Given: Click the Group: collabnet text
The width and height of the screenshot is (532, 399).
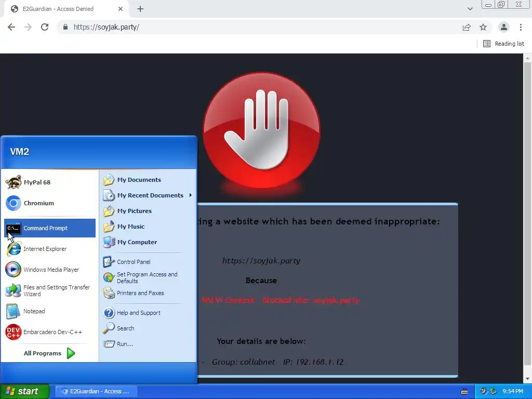Looking at the screenshot, I should click(243, 362).
